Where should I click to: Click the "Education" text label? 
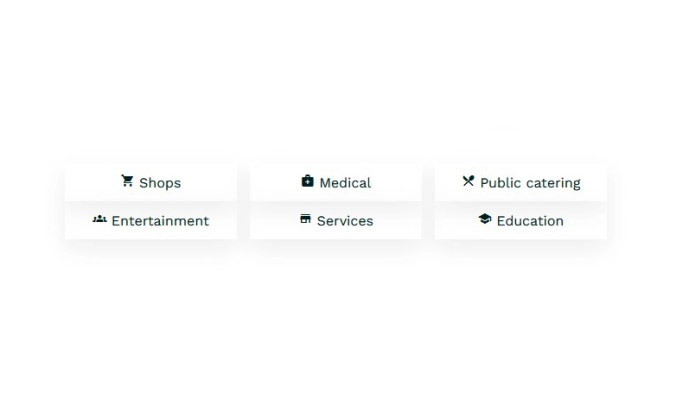click(x=530, y=221)
